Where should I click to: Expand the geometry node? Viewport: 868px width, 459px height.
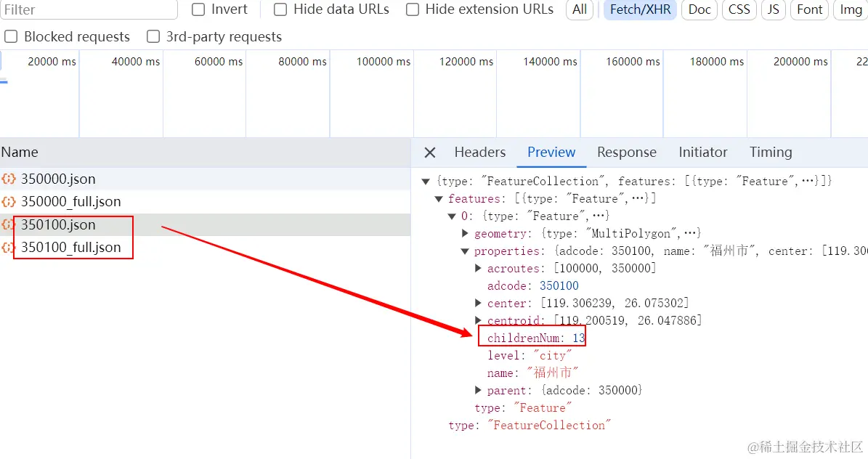coord(466,234)
